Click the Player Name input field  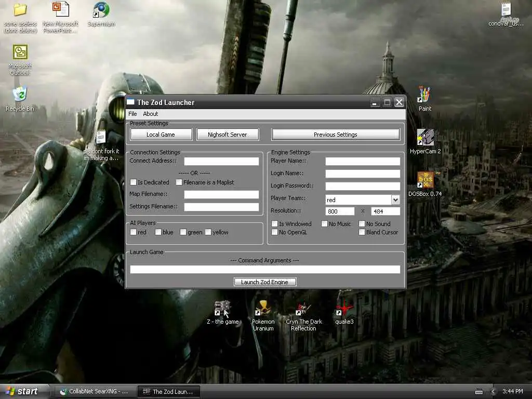pyautogui.click(x=362, y=161)
